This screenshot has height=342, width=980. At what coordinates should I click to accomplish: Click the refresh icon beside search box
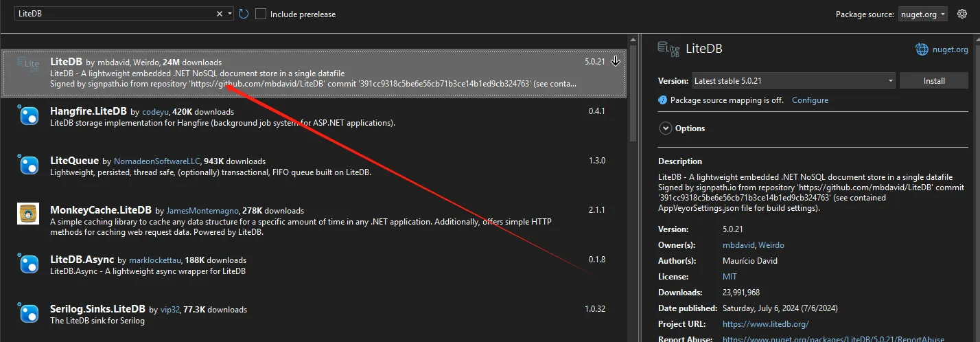(244, 14)
